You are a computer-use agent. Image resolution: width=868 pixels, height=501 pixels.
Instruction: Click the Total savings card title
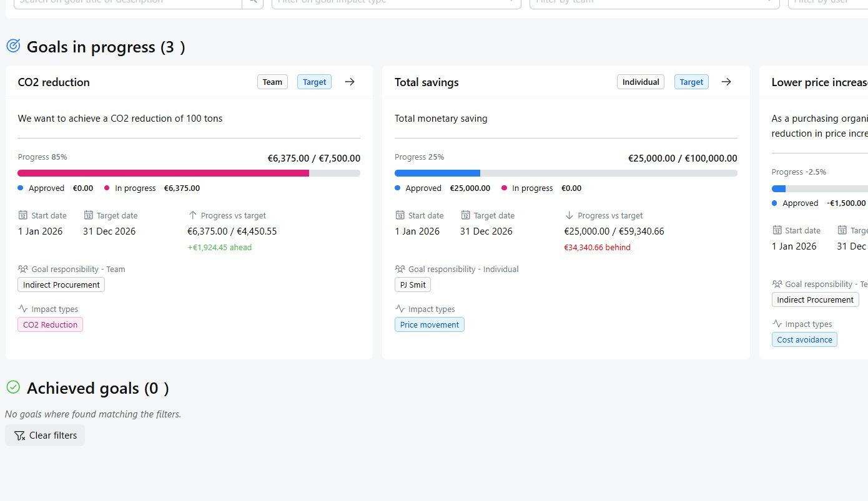point(427,82)
